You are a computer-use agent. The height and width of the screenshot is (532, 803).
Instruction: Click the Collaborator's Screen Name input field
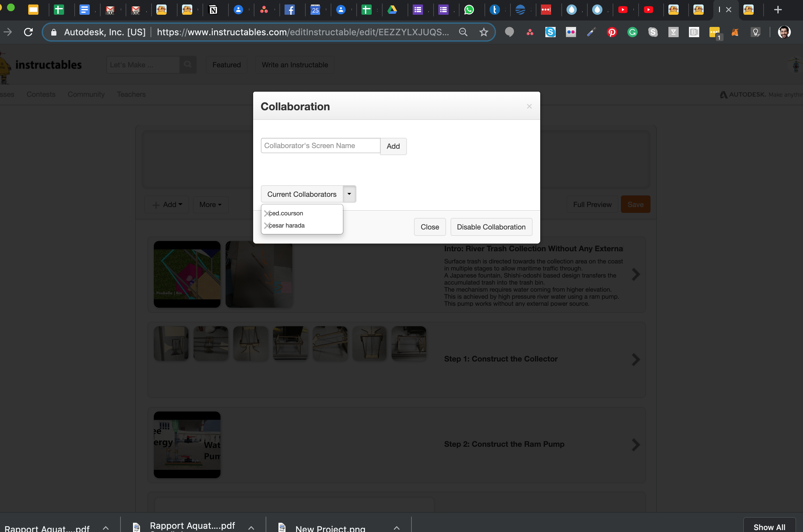pyautogui.click(x=320, y=145)
